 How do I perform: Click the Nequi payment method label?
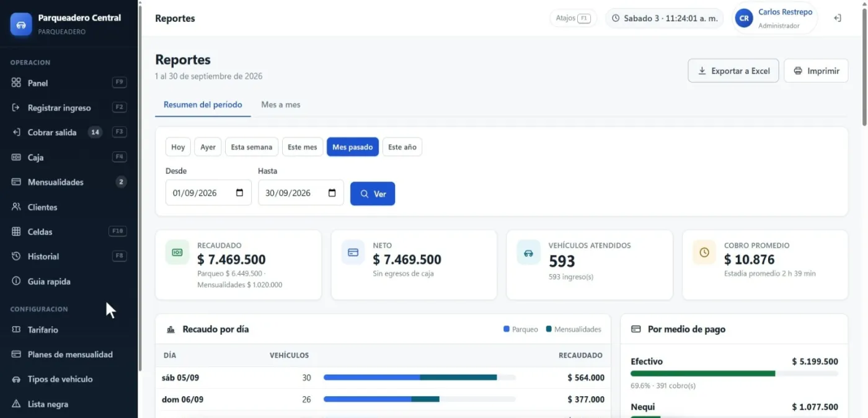pyautogui.click(x=643, y=407)
